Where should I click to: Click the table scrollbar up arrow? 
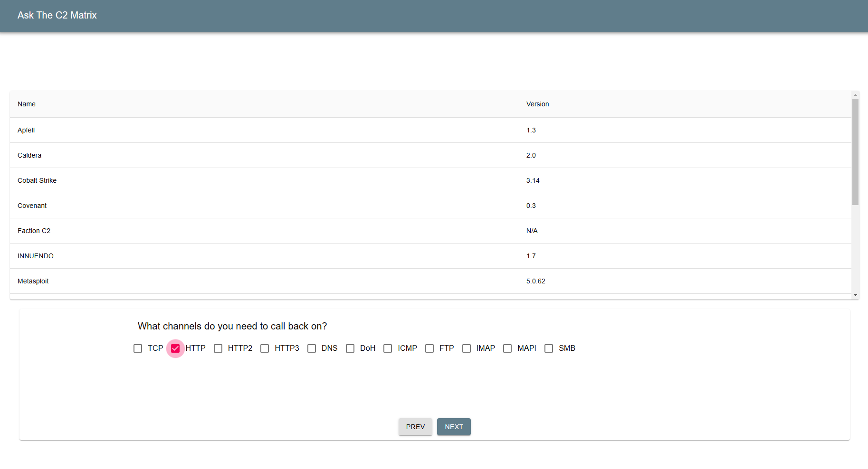[855, 95]
